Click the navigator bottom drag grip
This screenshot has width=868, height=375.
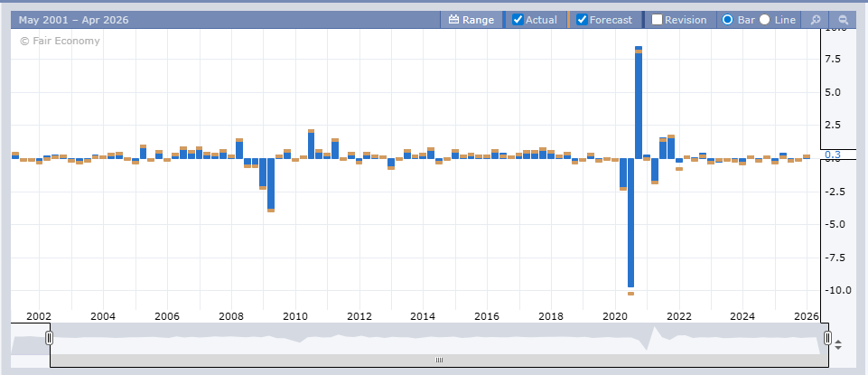coord(439,360)
